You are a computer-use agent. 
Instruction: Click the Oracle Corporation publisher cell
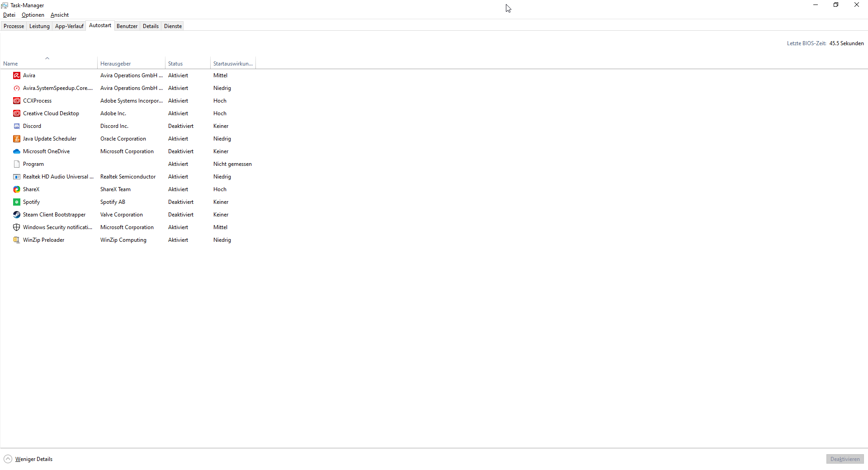(x=123, y=139)
